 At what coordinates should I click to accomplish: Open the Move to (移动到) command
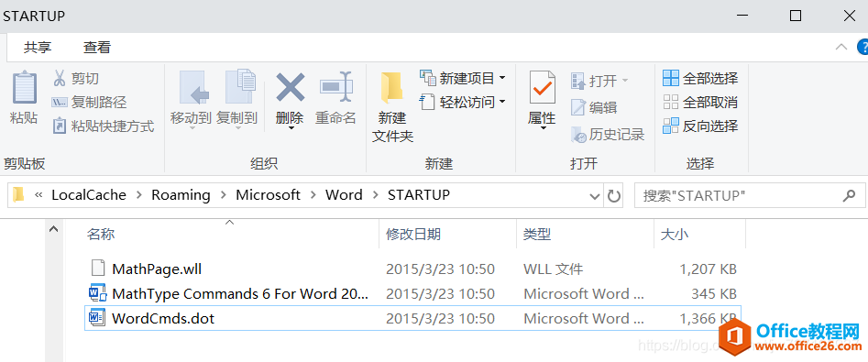pos(191,100)
